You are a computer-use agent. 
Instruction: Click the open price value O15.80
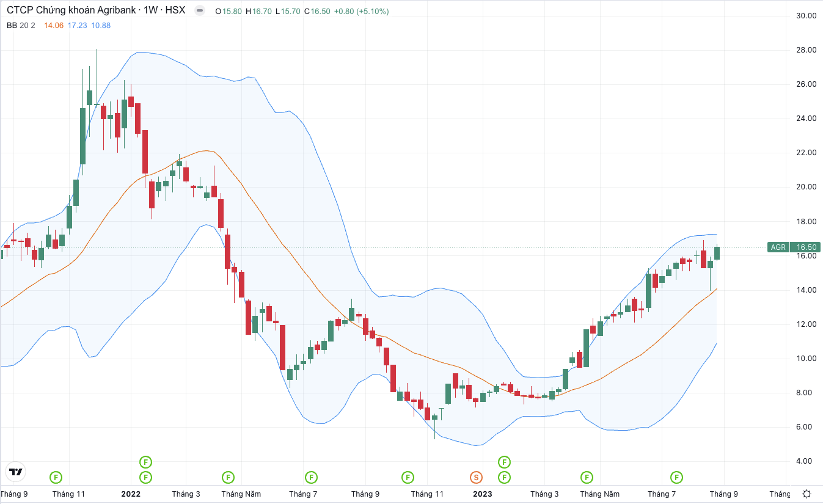tap(229, 11)
